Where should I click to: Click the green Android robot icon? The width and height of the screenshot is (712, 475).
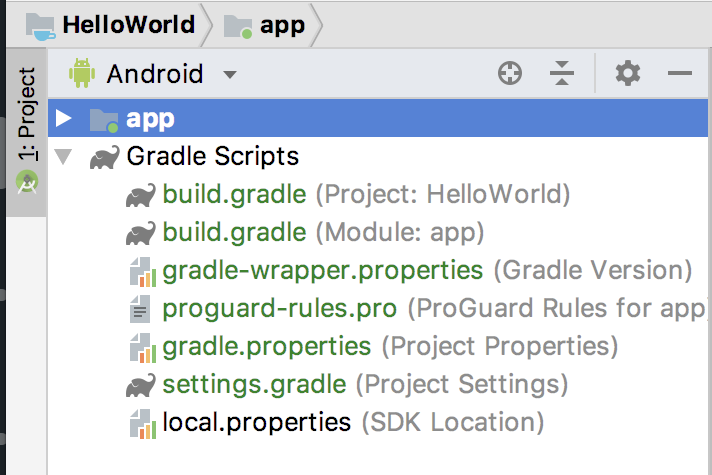(x=81, y=73)
